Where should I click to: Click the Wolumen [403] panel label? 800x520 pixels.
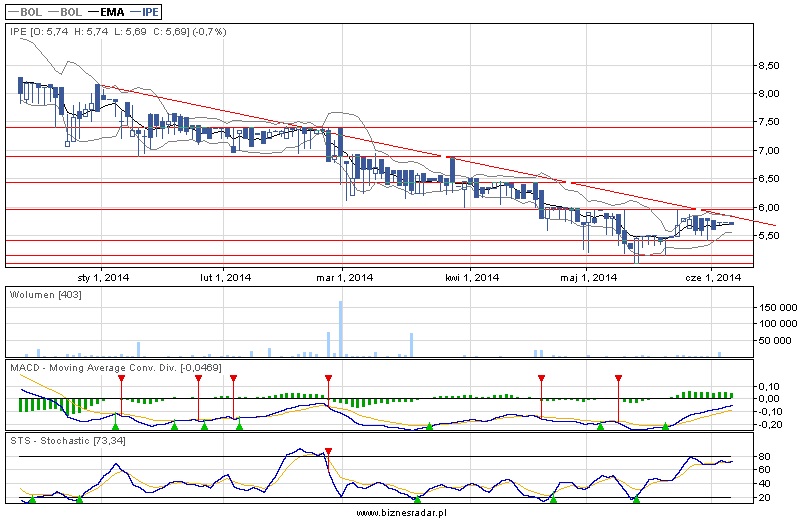pyautogui.click(x=45, y=295)
